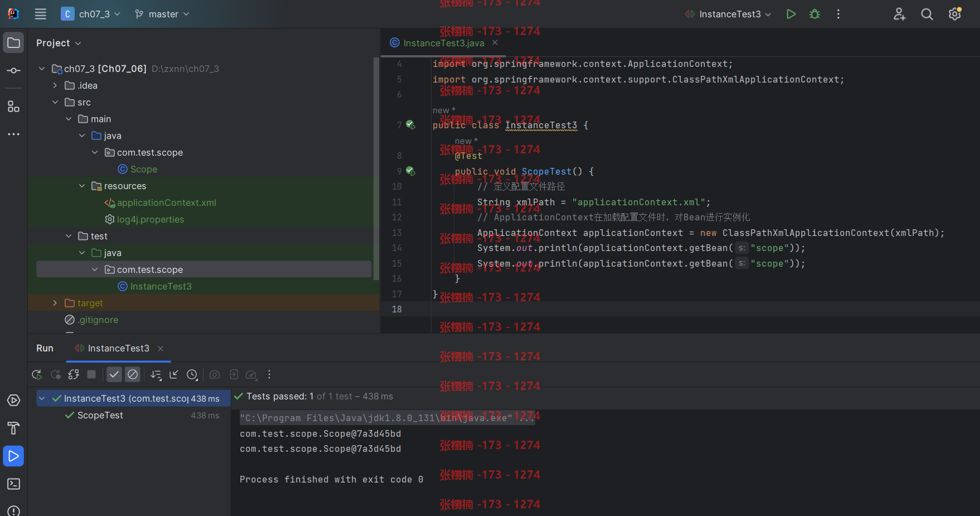Image resolution: width=980 pixels, height=516 pixels.
Task: Debug InstanceTest3 with the bug icon
Action: point(814,14)
